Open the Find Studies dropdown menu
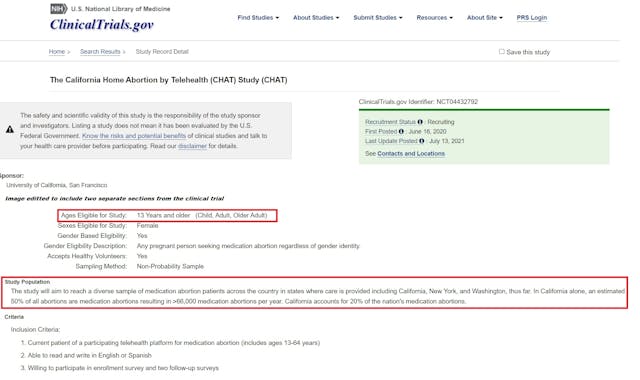 tap(258, 18)
